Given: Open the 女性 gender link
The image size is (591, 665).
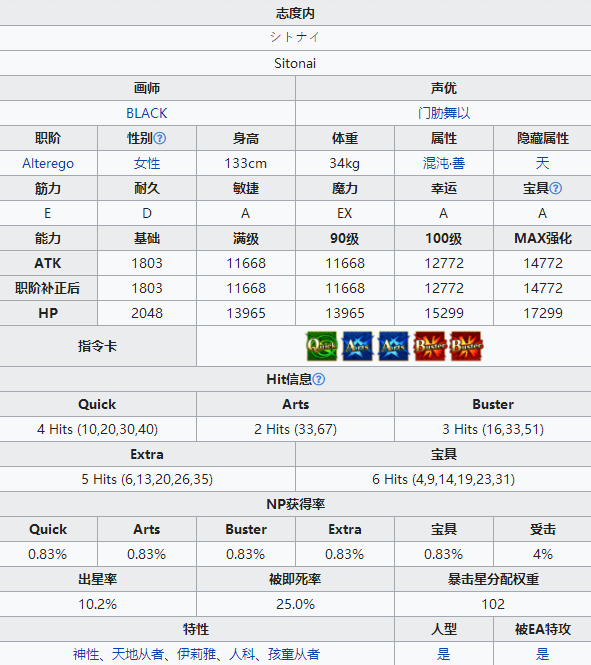Looking at the screenshot, I should pos(147,163).
